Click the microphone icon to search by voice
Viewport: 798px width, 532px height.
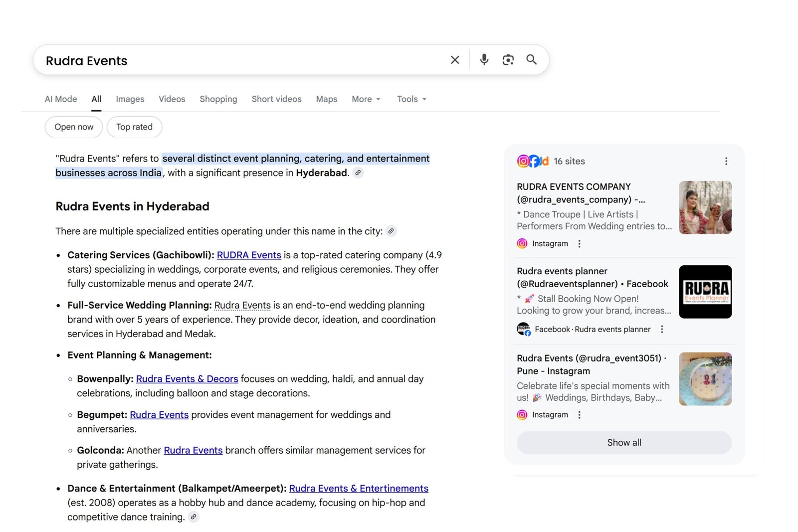tap(483, 59)
